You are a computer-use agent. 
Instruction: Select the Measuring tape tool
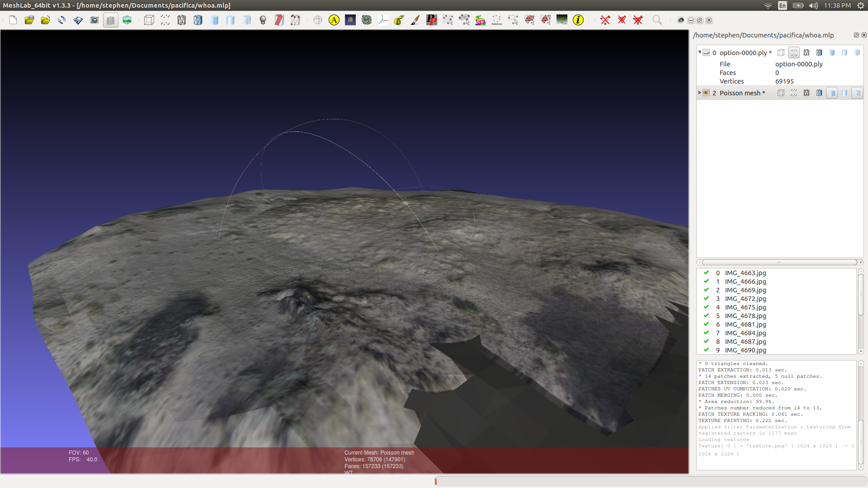399,20
